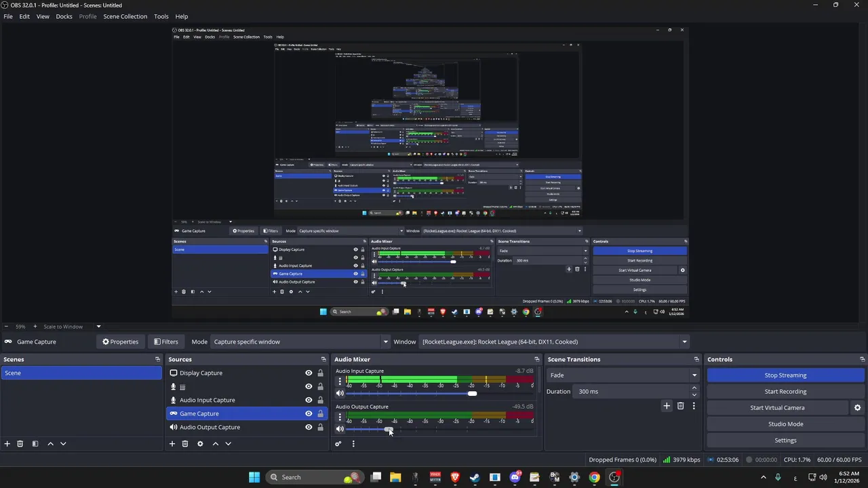Open the Tools menu
Viewport: 868px width, 488px height.
point(161,16)
